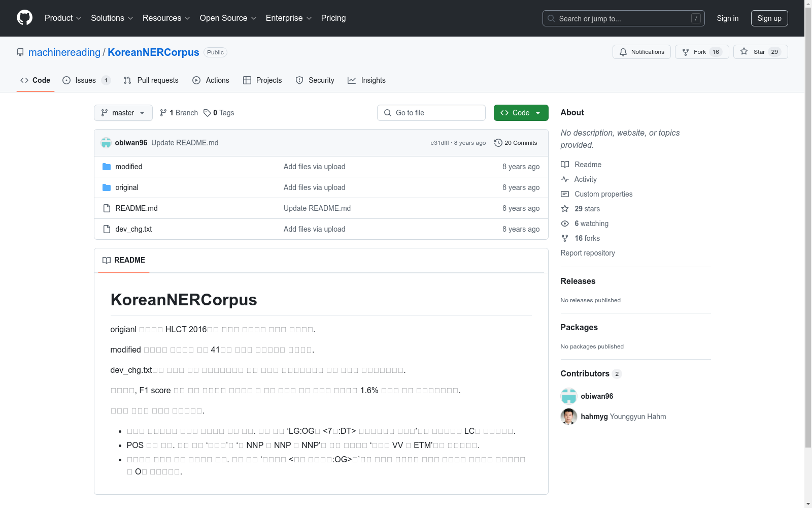Click the fork icon in Fork button
Image resolution: width=812 pixels, height=508 pixels.
click(x=686, y=52)
